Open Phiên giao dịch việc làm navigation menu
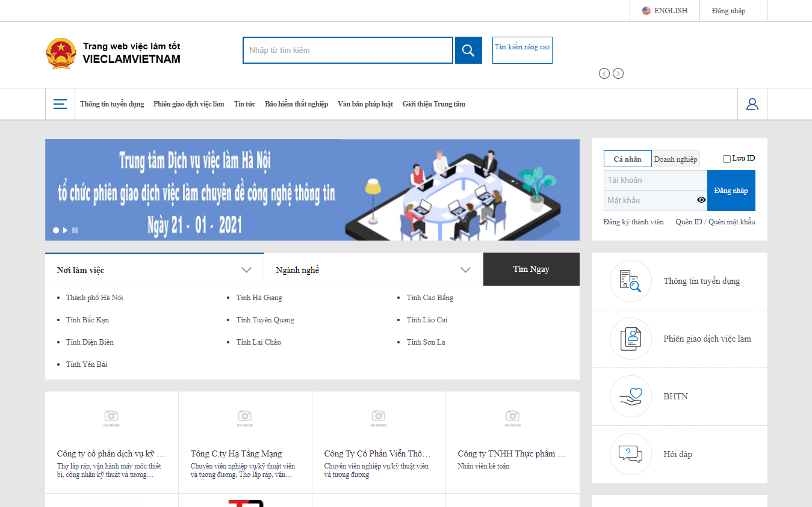 pyautogui.click(x=189, y=104)
